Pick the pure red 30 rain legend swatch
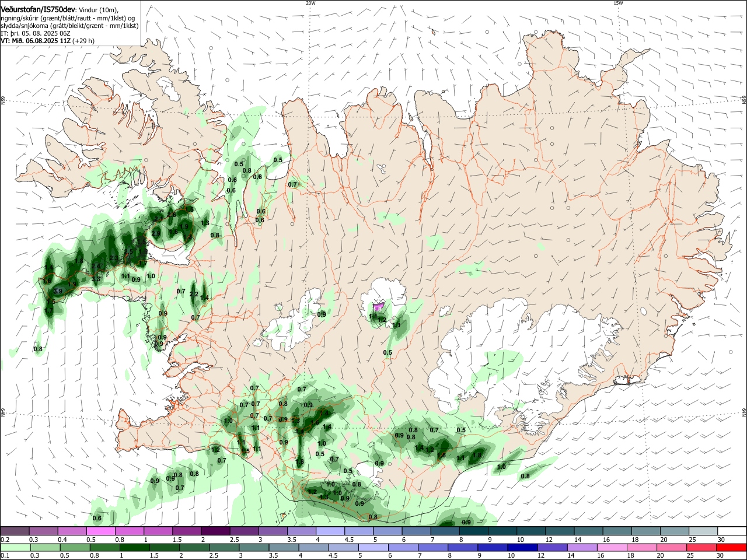Image resolution: width=747 pixels, height=560 pixels. coord(731,547)
